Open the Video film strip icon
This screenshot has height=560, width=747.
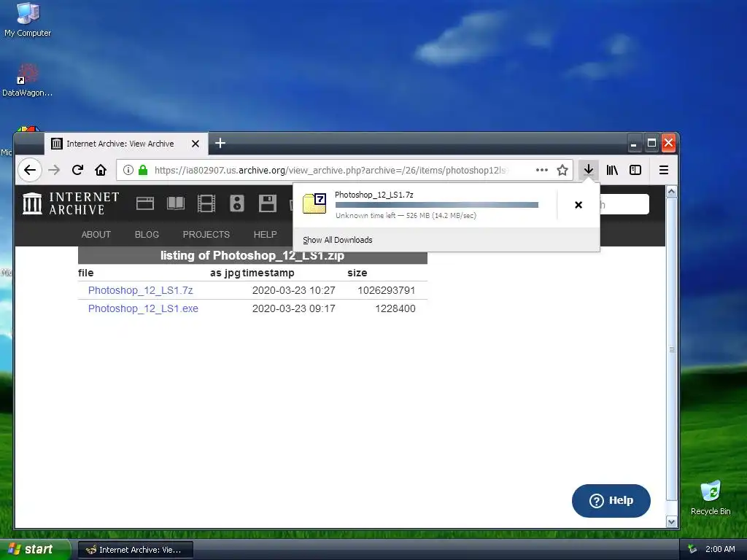pyautogui.click(x=206, y=204)
